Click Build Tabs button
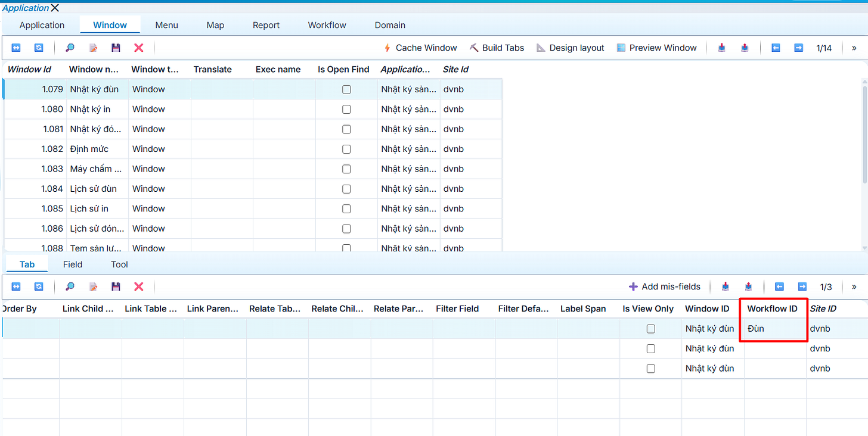The image size is (868, 436). click(497, 48)
